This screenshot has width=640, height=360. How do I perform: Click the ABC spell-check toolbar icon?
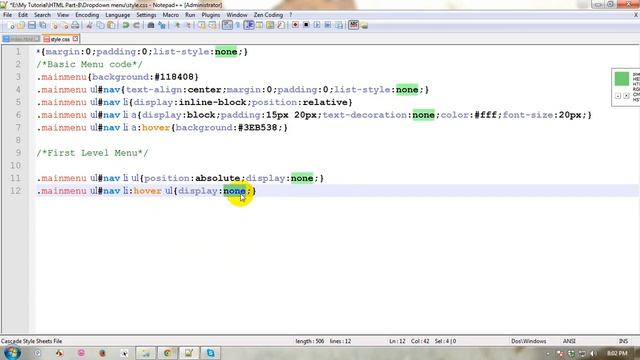[353, 25]
